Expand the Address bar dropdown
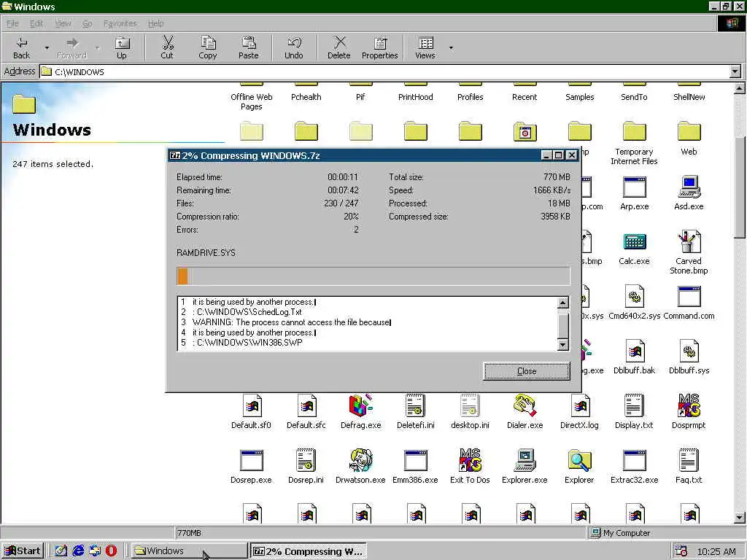 (735, 71)
